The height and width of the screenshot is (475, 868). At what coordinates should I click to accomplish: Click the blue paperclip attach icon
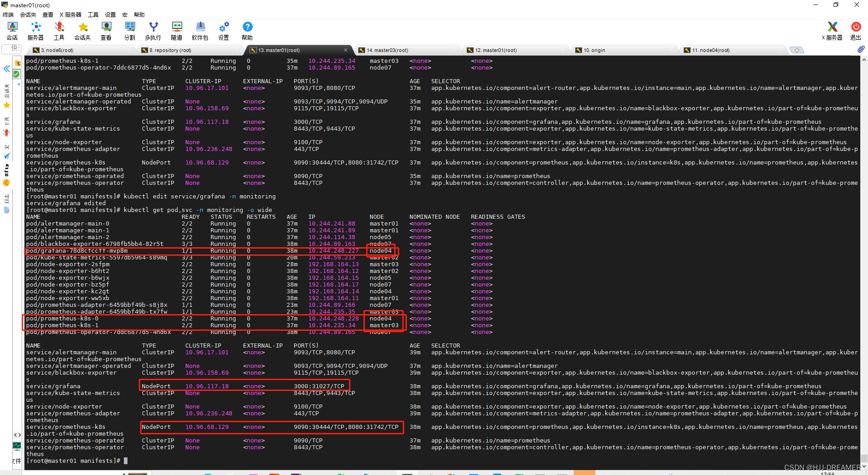(861, 49)
